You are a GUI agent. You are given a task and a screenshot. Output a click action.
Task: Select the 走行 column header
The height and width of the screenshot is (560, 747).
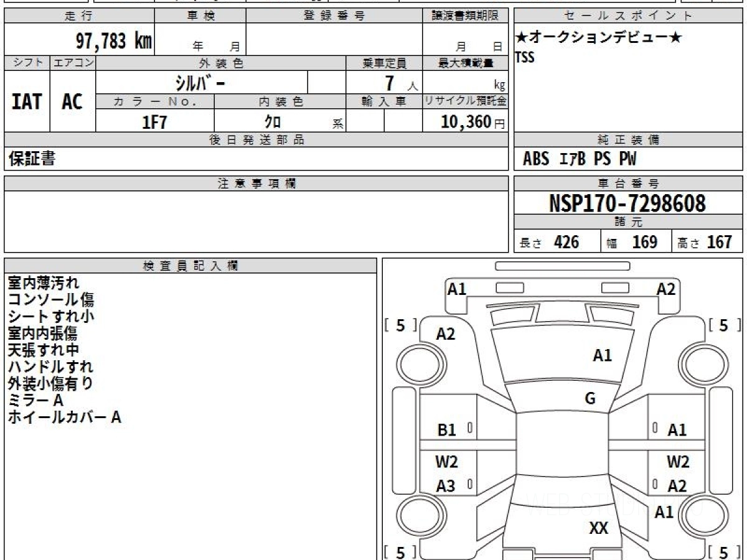point(78,16)
